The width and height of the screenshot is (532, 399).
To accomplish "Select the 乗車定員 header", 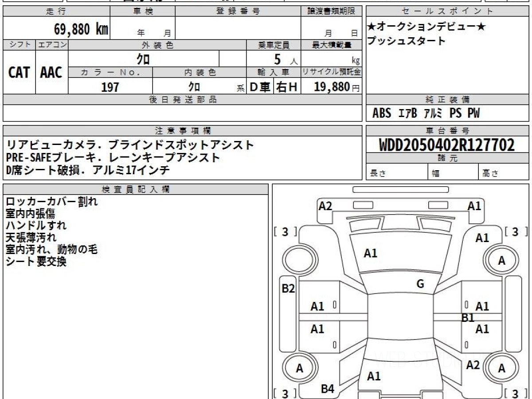I will (x=274, y=45).
